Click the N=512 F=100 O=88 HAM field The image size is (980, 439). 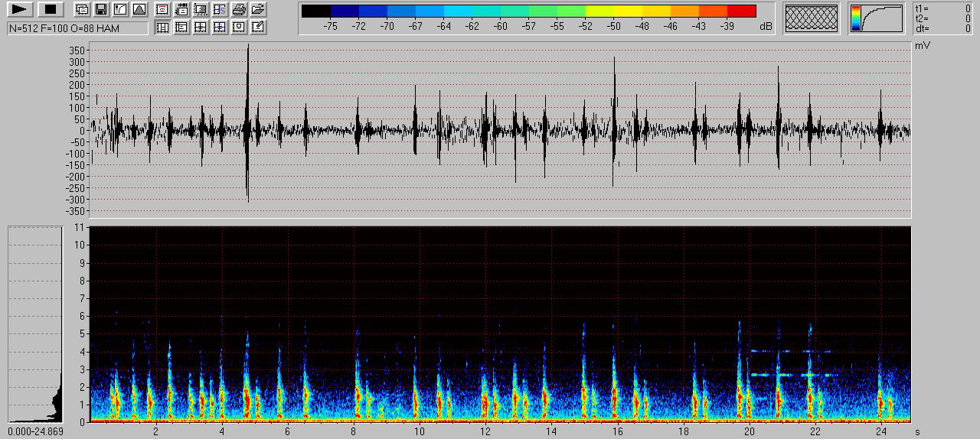pyautogui.click(x=77, y=28)
